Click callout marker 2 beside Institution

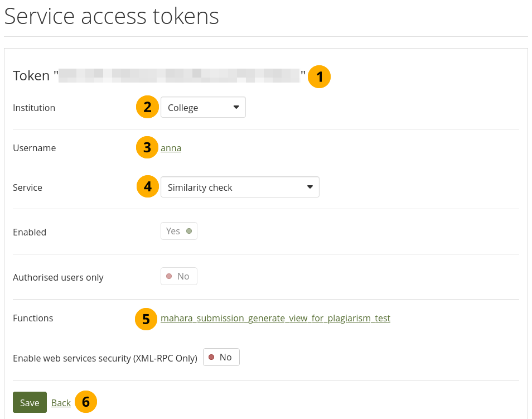tap(147, 107)
